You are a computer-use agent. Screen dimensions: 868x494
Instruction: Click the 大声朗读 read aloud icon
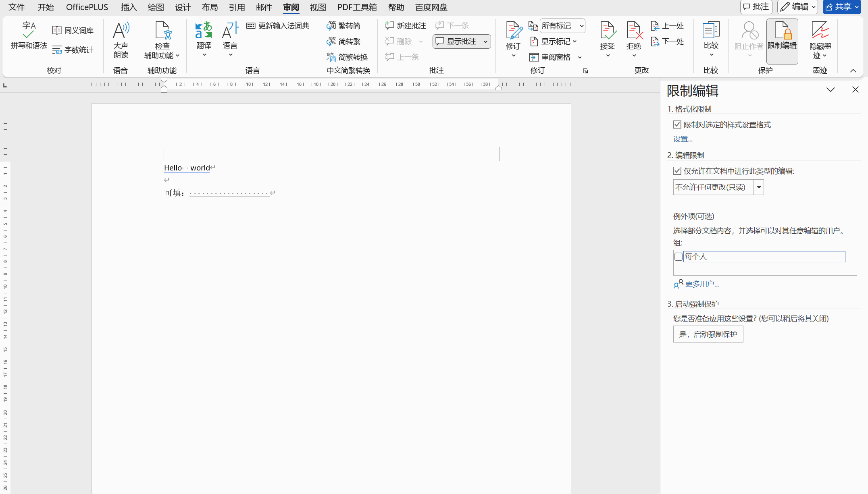click(121, 31)
